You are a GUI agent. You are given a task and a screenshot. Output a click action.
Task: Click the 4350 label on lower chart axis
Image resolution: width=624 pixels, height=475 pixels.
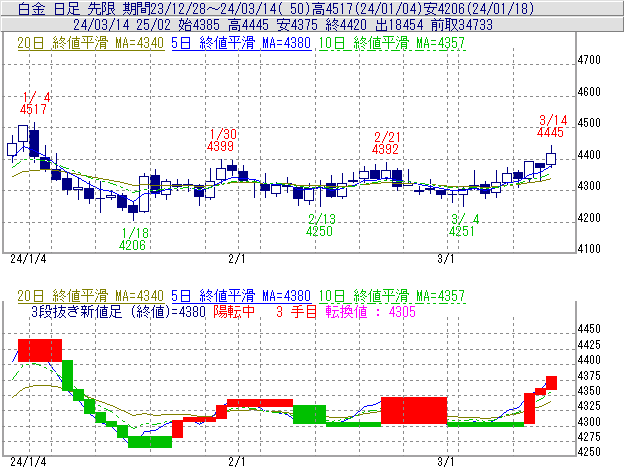point(589,391)
